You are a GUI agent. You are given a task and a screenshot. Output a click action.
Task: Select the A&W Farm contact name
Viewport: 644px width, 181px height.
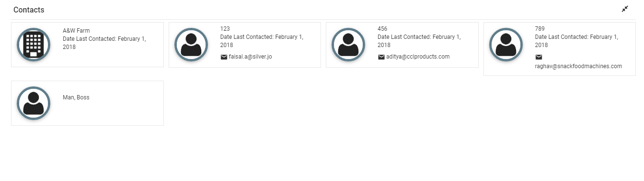pos(76,31)
